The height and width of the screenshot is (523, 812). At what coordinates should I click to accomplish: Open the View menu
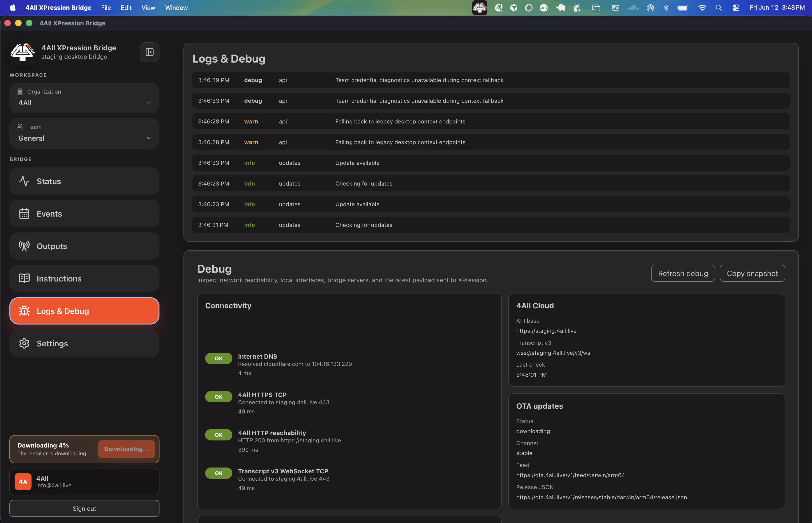(148, 8)
